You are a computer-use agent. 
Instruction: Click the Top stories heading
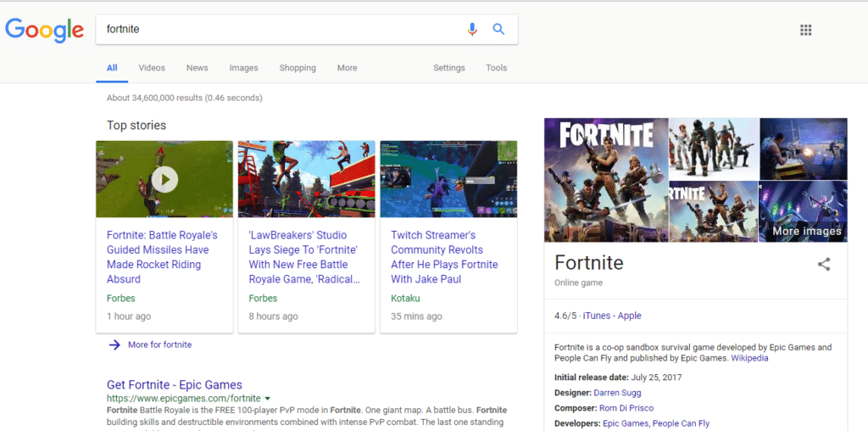[x=136, y=126]
